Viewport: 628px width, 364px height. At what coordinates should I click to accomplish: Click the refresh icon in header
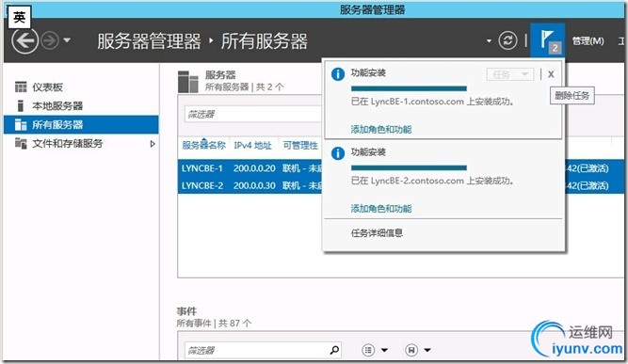coord(507,40)
